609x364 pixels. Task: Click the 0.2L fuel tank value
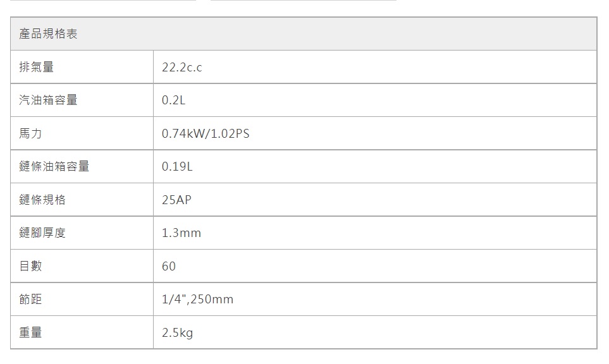[174, 100]
